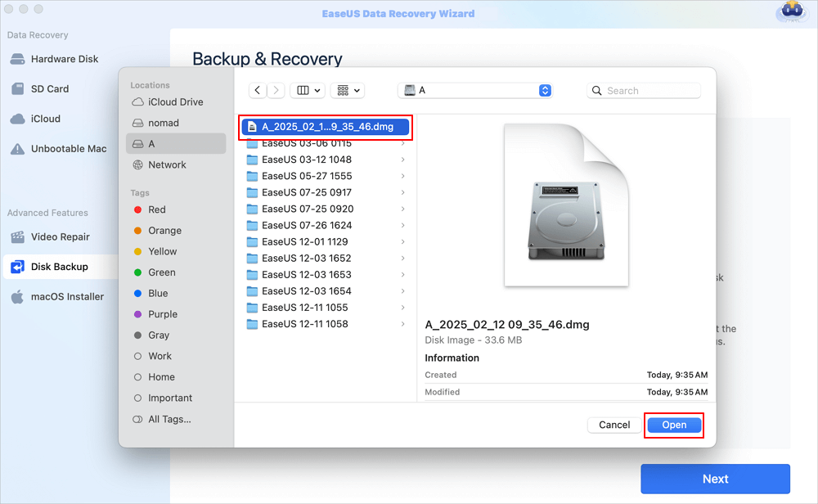Go forward in the file dialog

[276, 90]
